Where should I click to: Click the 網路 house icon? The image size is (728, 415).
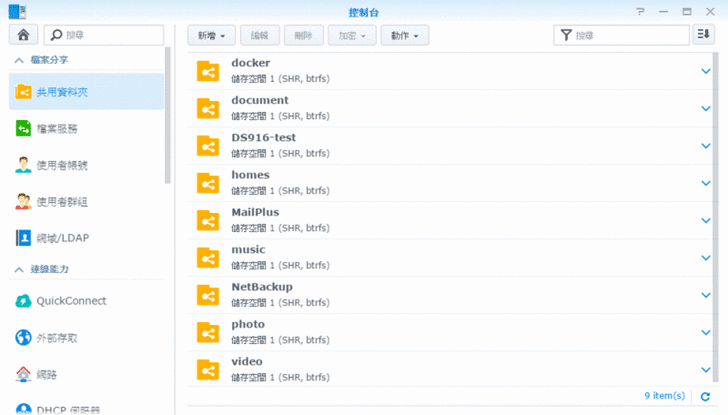tap(23, 374)
